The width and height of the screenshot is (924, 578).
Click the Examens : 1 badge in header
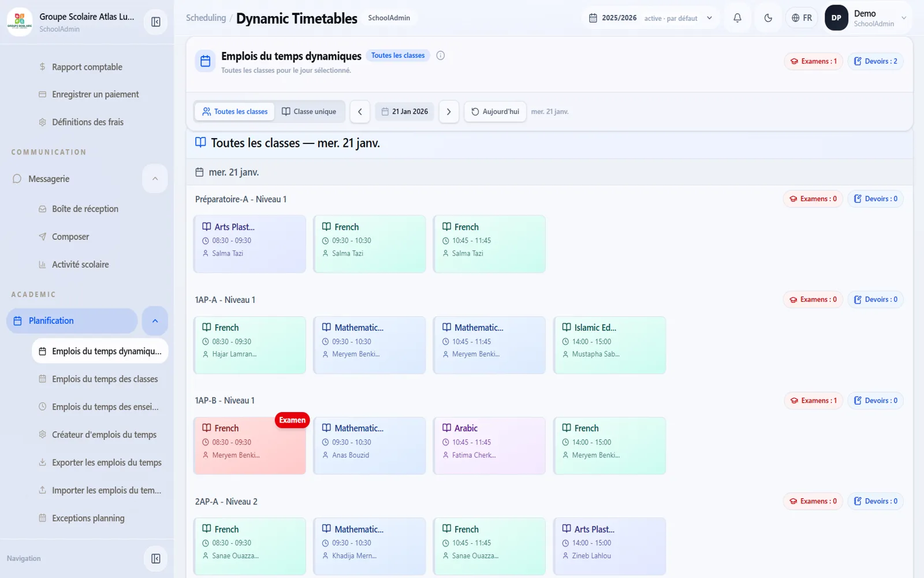pyautogui.click(x=814, y=61)
